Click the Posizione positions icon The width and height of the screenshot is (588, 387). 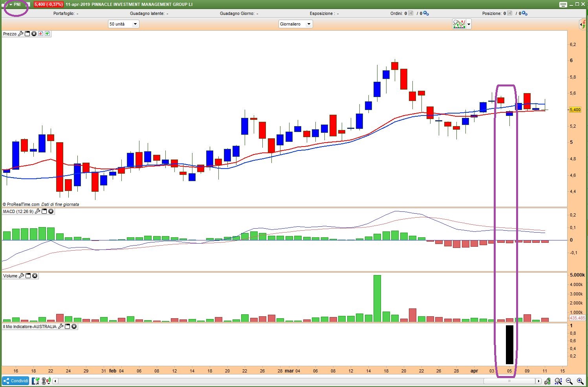pyautogui.click(x=510, y=13)
